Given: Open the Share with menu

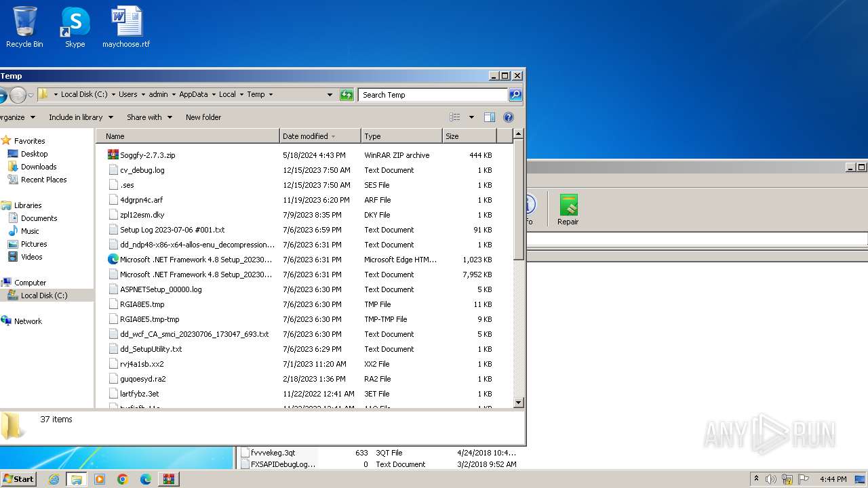Looking at the screenshot, I should pos(149,117).
